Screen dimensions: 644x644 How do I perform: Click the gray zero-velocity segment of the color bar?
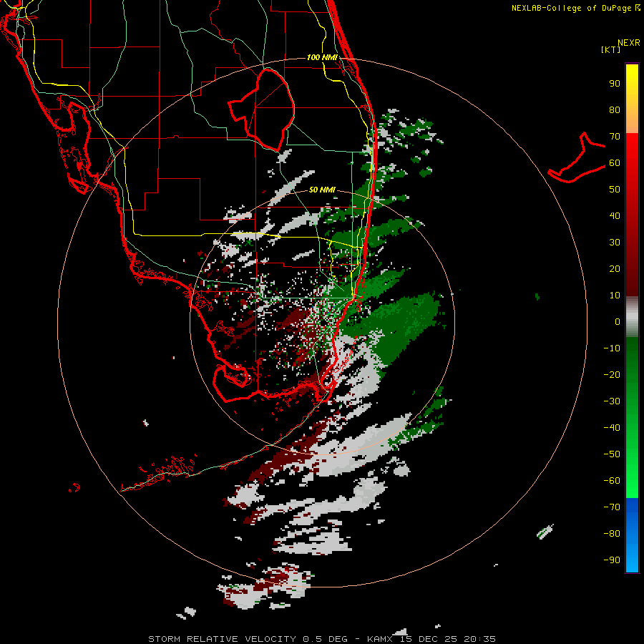tap(632, 317)
